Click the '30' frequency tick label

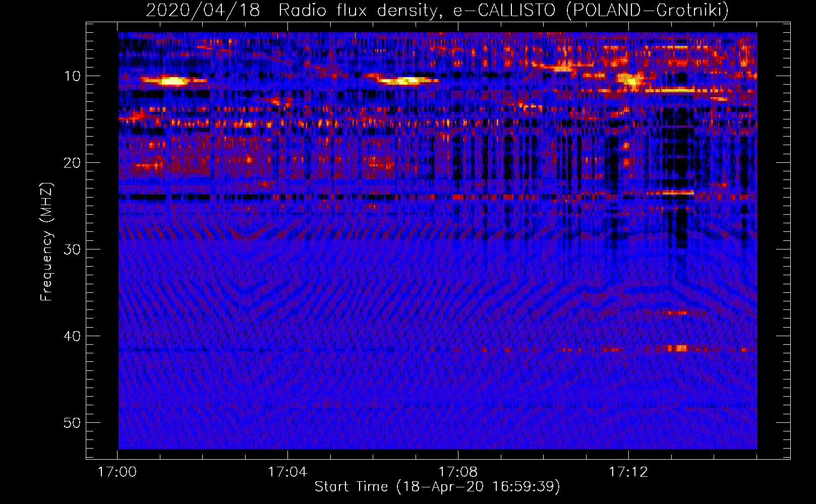[73, 249]
